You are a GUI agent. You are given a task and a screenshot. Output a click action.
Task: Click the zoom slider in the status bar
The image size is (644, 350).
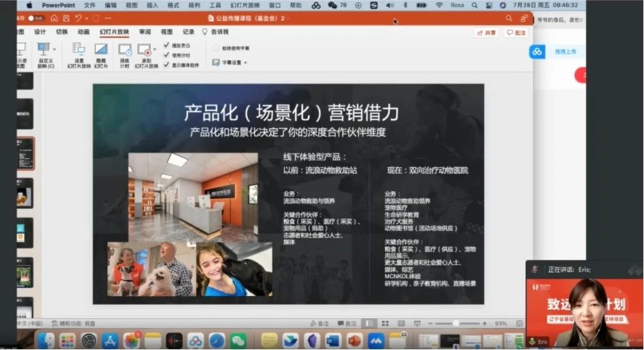click(456, 323)
